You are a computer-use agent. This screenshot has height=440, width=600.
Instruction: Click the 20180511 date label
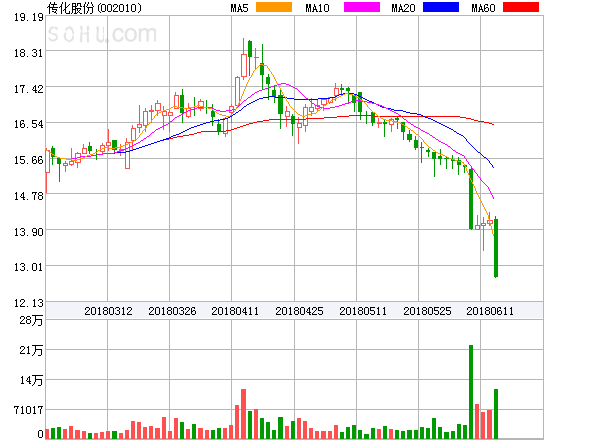(363, 311)
